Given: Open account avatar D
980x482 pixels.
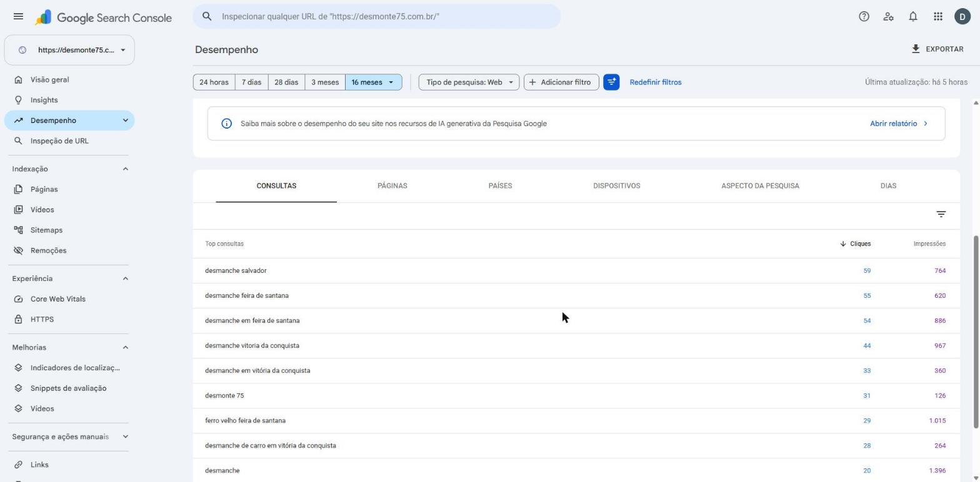Looking at the screenshot, I should click(x=962, y=17).
